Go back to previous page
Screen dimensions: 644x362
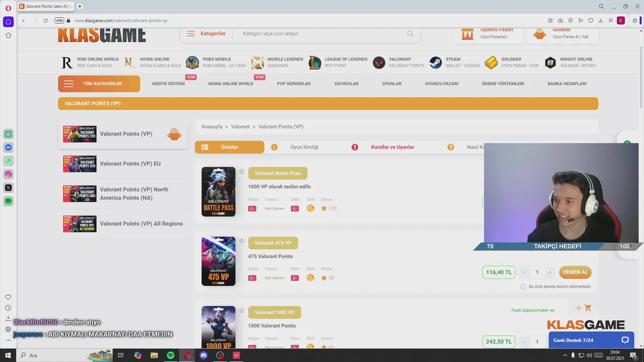(x=23, y=21)
